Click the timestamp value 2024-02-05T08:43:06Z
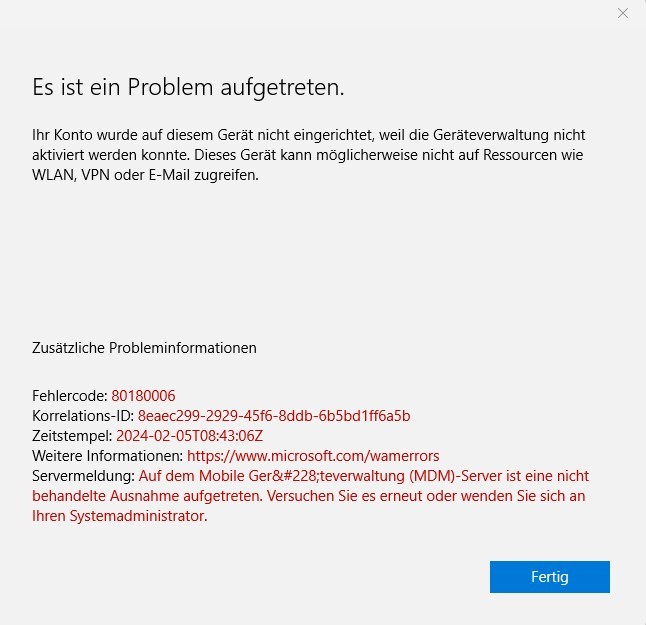 190,435
